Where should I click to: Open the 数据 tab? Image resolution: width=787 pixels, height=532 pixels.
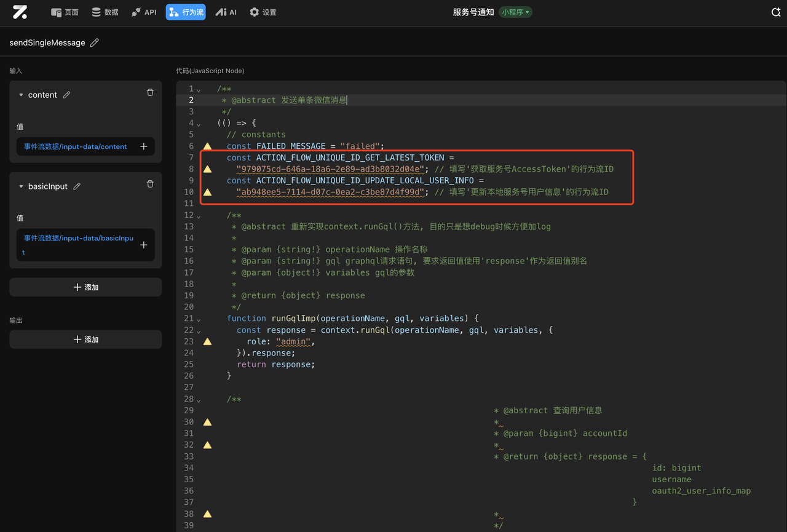click(105, 12)
